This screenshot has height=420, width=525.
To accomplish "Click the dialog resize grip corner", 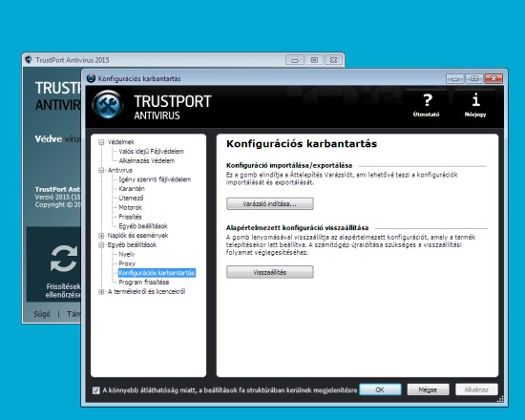I will click(x=500, y=399).
